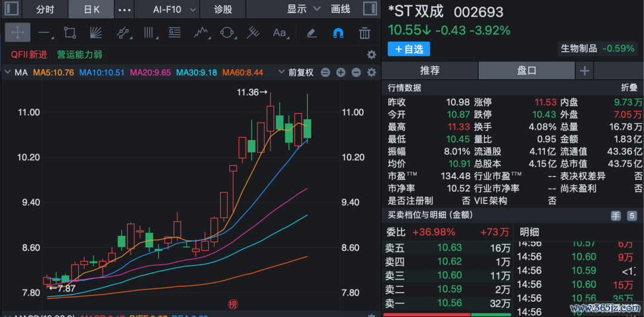The height and width of the screenshot is (317, 644).
Task: Click the 卖三 10.60 order row
Action: (x=448, y=275)
